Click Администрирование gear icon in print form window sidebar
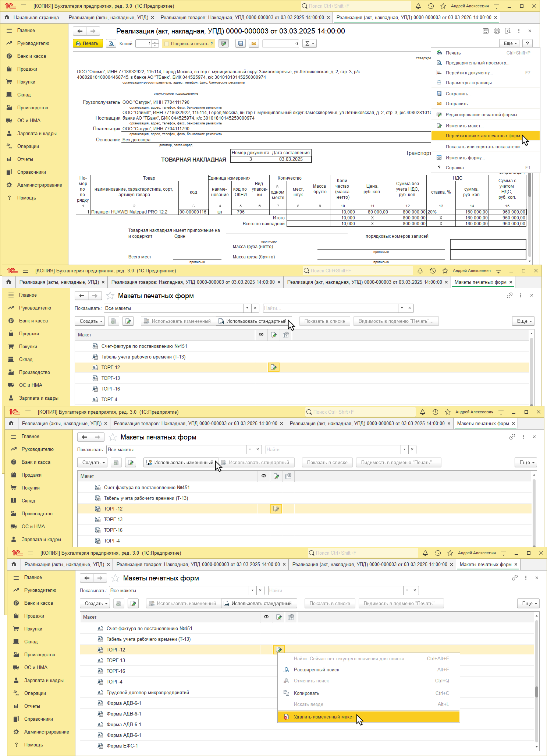Image resolution: width=547 pixels, height=756 pixels. click(10, 185)
